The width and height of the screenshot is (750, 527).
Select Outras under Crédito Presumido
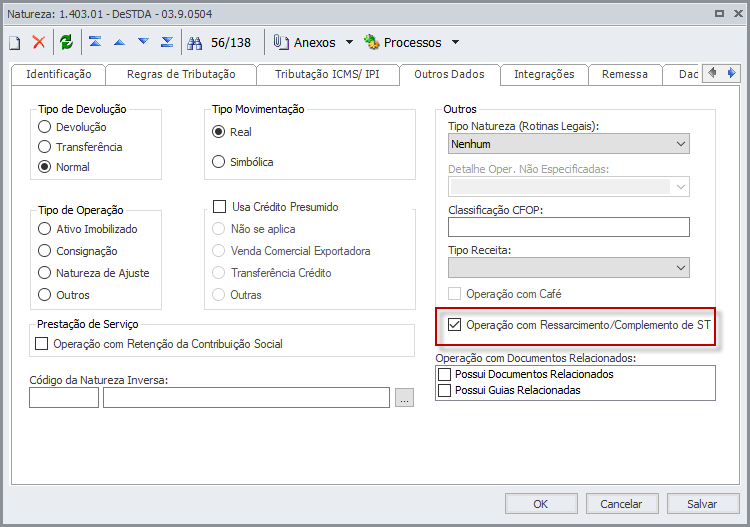tap(219, 295)
